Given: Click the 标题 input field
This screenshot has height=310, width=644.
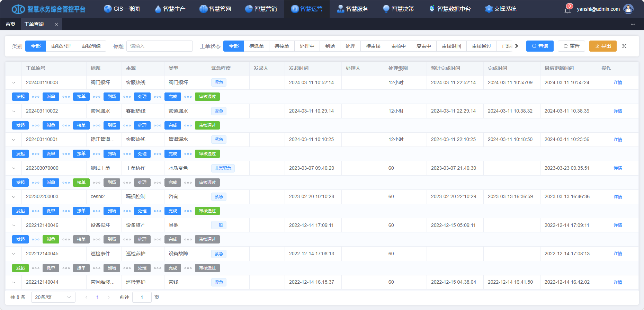Looking at the screenshot, I should 159,46.
